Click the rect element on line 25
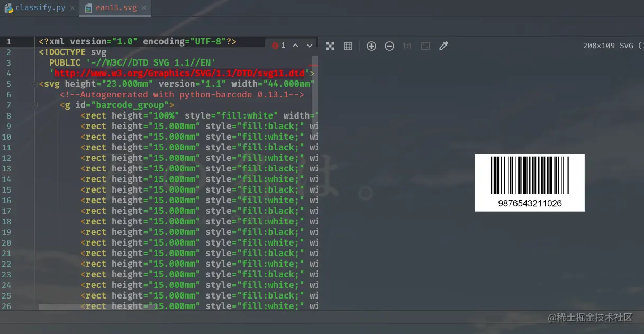The width and height of the screenshot is (644, 334). click(199, 296)
